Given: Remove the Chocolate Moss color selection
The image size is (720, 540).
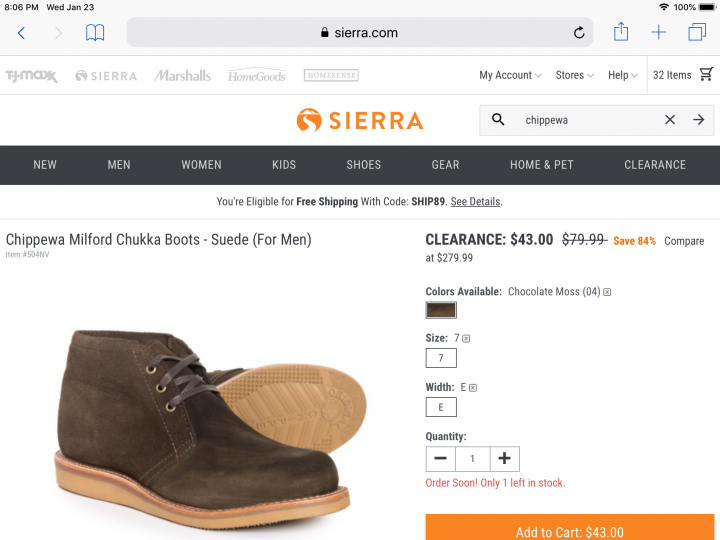Looking at the screenshot, I should 607,292.
